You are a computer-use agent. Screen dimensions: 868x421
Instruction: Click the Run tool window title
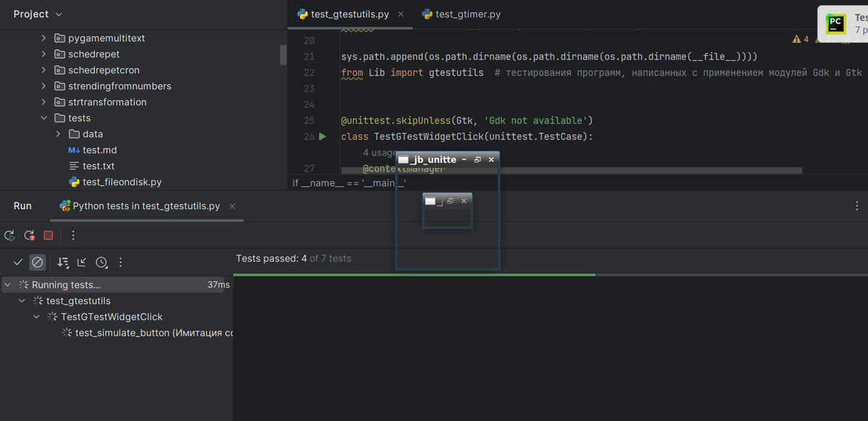click(22, 206)
